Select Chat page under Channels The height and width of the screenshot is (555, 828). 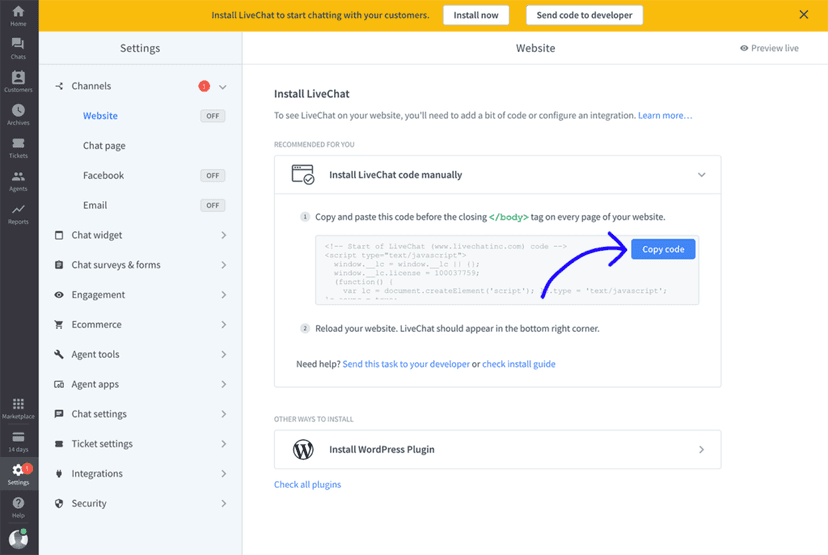104,146
